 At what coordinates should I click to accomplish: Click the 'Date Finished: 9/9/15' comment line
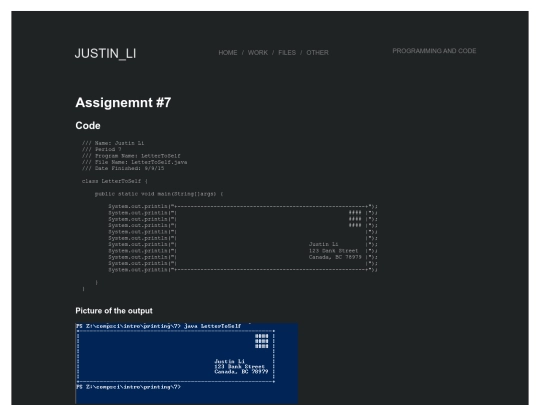click(123, 168)
